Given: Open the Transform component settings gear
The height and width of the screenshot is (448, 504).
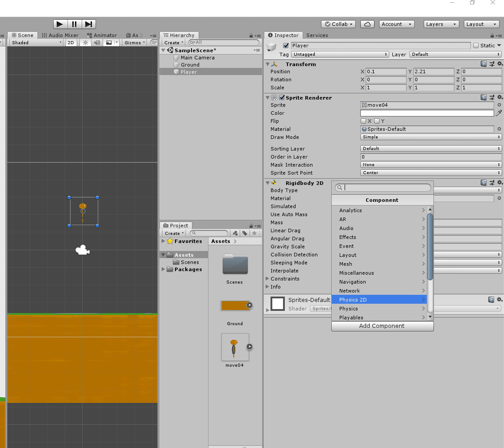Looking at the screenshot, I should point(500,64).
